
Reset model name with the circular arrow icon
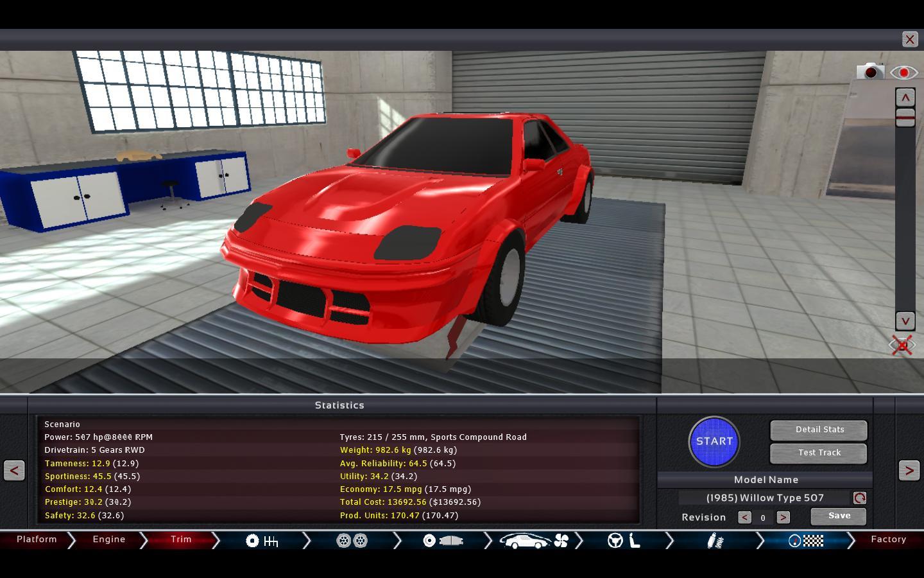pyautogui.click(x=859, y=498)
